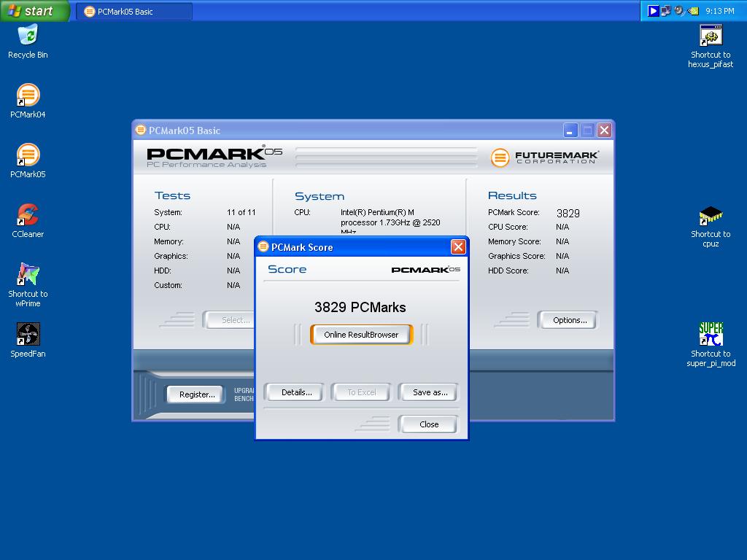Click the 'CPU Score:' label

[x=508, y=227]
